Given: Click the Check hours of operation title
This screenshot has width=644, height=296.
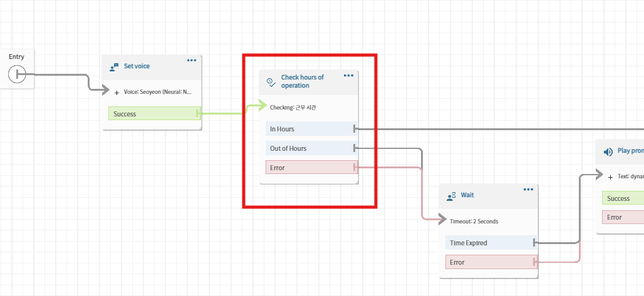Looking at the screenshot, I should (303, 81).
